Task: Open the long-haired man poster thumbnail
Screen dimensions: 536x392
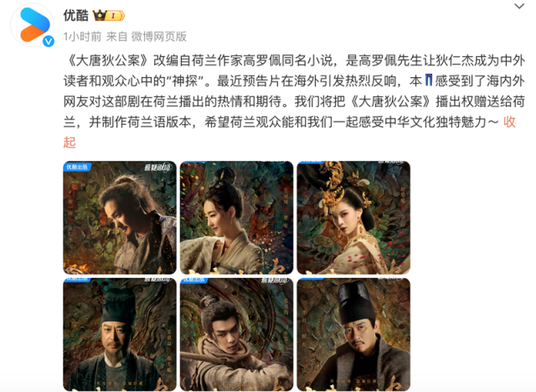Action: [x=120, y=218]
